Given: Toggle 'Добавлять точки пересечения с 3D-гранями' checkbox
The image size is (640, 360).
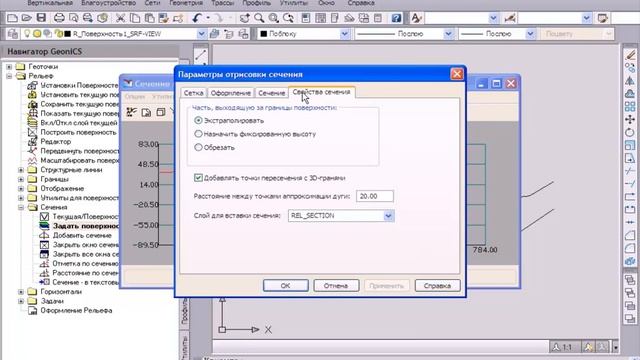Looking at the screenshot, I should 198,178.
